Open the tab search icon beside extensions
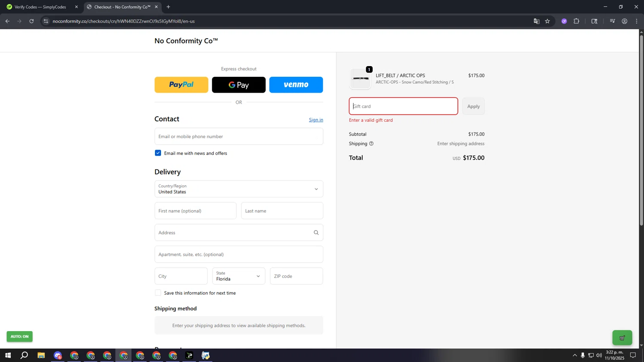The width and height of the screenshot is (644, 362). point(594,21)
